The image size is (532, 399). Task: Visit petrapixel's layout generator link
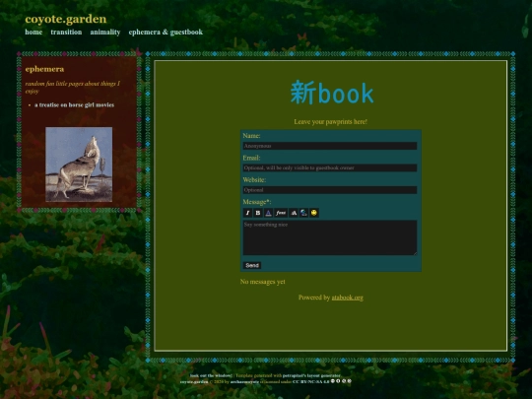[311, 375]
